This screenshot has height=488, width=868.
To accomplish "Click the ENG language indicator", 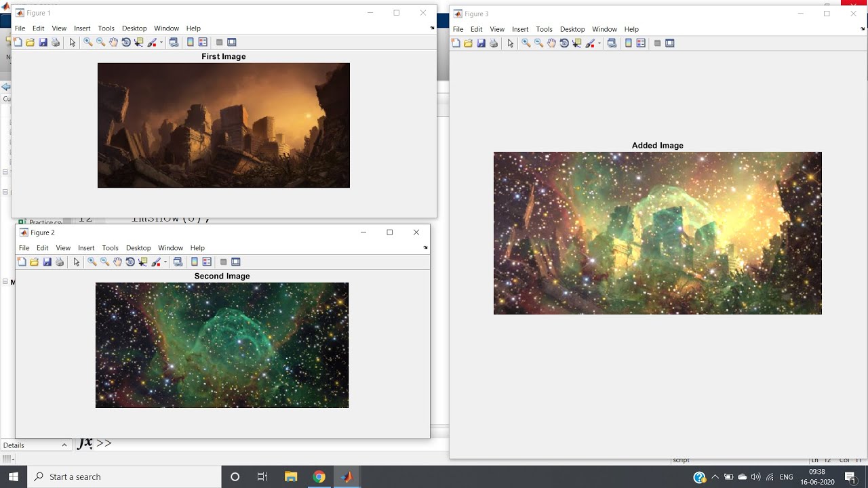I will [786, 477].
